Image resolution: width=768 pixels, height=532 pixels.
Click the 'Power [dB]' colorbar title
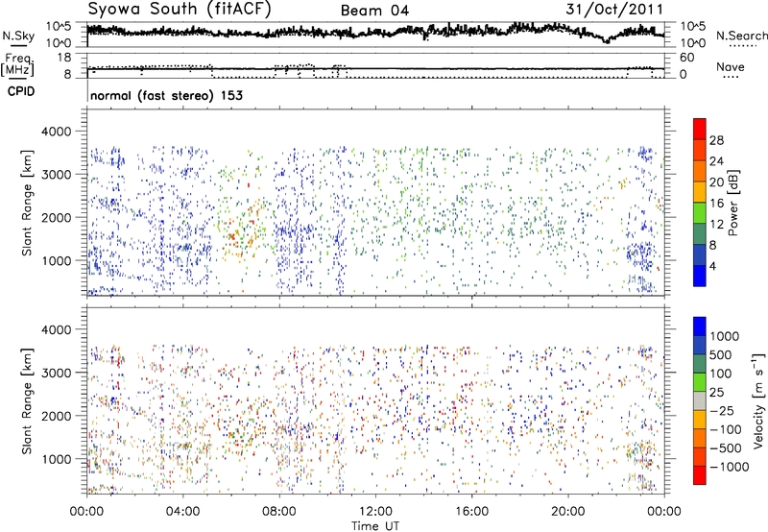point(733,203)
